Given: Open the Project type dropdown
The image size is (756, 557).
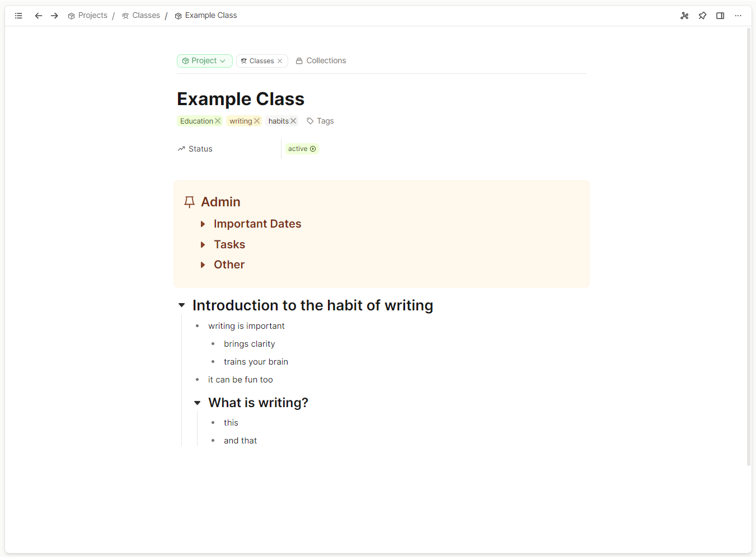Looking at the screenshot, I should [x=204, y=61].
